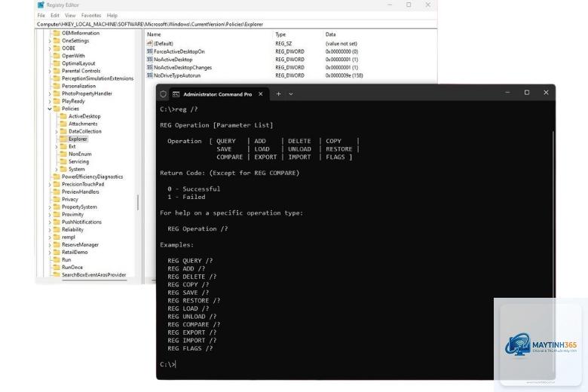Select the Servicing folder icon
588x392 pixels.
tap(63, 161)
